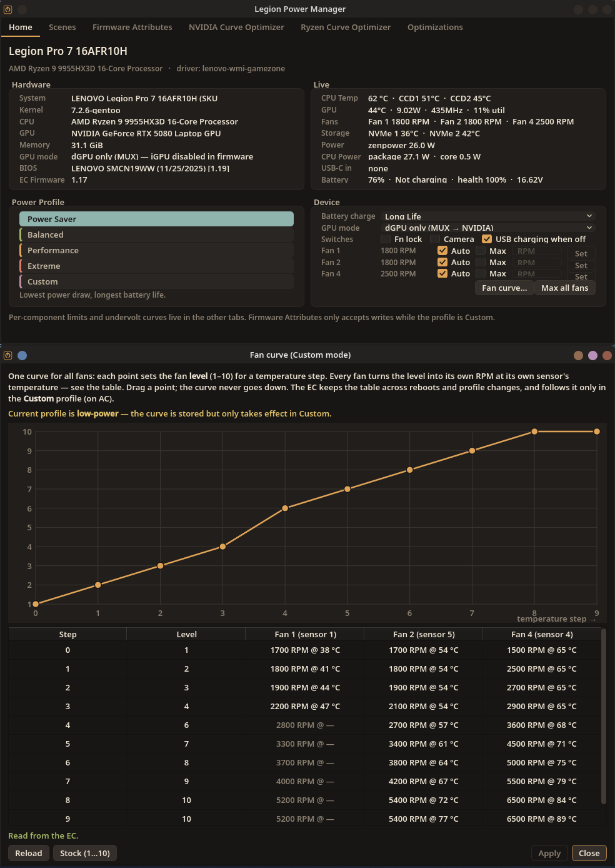The width and height of the screenshot is (615, 868).
Task: Click the blue round button in Fan curve title bar
Action: 22,355
